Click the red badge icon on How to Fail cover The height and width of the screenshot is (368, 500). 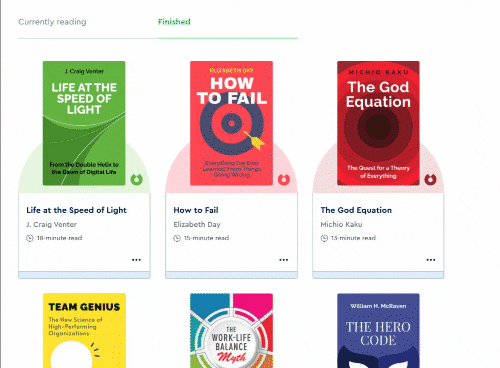coord(284,179)
